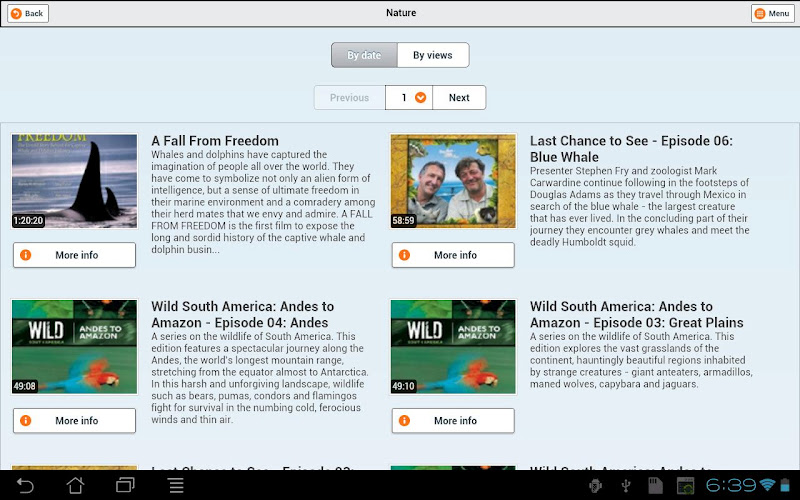This screenshot has height=500, width=800.
Task: Tap the Android home icon
Action: (76, 485)
